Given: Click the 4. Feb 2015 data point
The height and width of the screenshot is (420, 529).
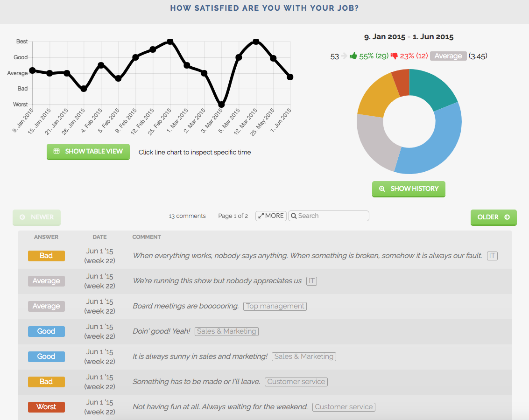Looking at the screenshot, I should click(x=101, y=65).
